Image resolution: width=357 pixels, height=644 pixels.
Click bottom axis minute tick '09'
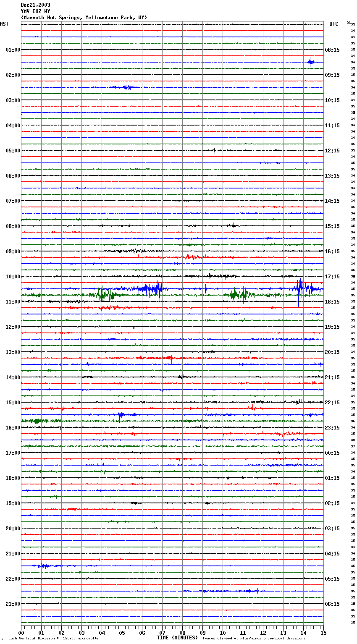coord(202,633)
